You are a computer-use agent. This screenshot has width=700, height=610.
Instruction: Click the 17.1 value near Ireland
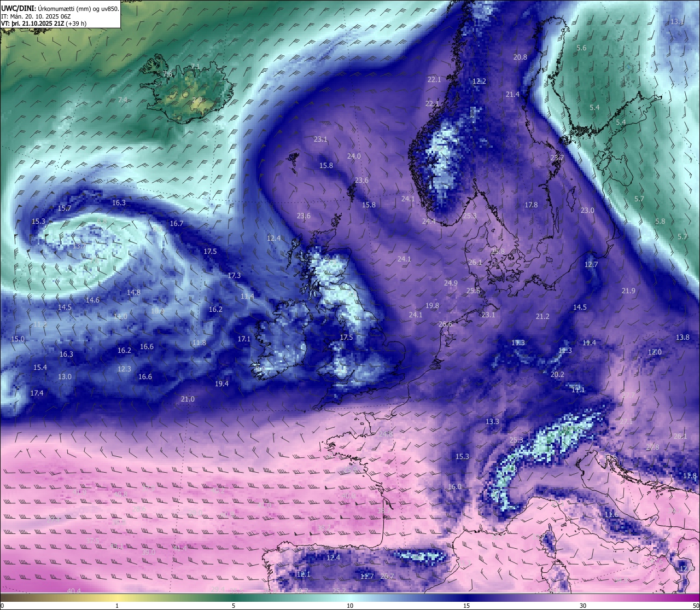(x=244, y=339)
